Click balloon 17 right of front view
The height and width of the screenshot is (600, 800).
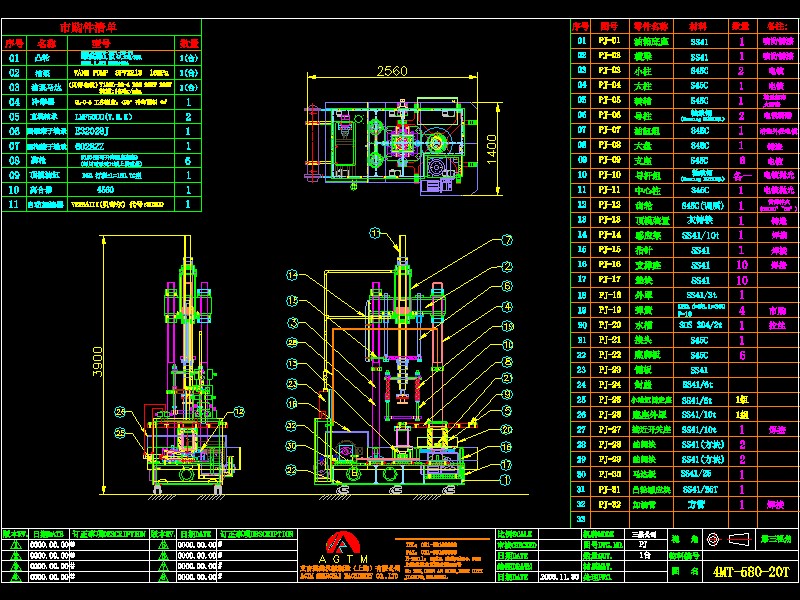506,465
